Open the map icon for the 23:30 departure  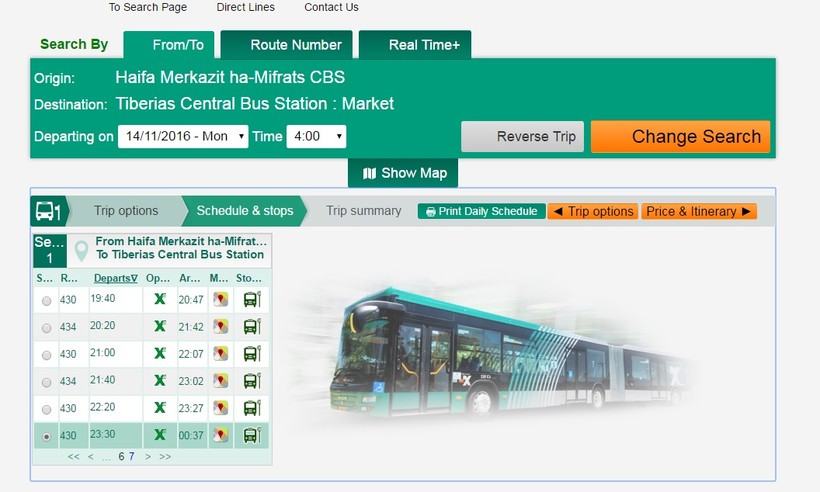coord(221,435)
